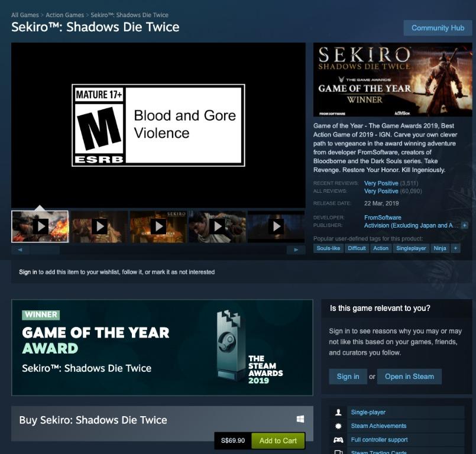The height and width of the screenshot is (454, 476).
Task: Visit the FromSoftware developer page
Action: pyautogui.click(x=382, y=217)
